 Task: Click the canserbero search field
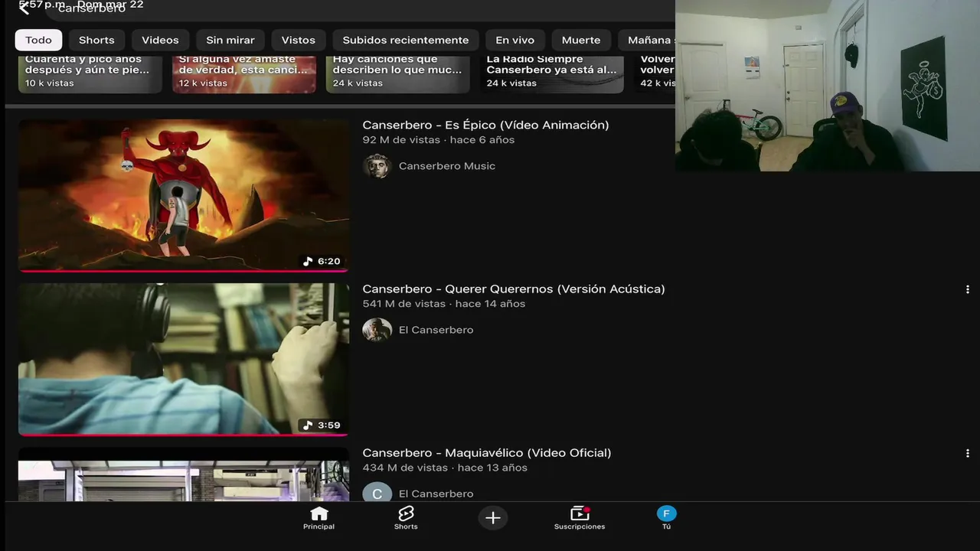click(x=360, y=9)
